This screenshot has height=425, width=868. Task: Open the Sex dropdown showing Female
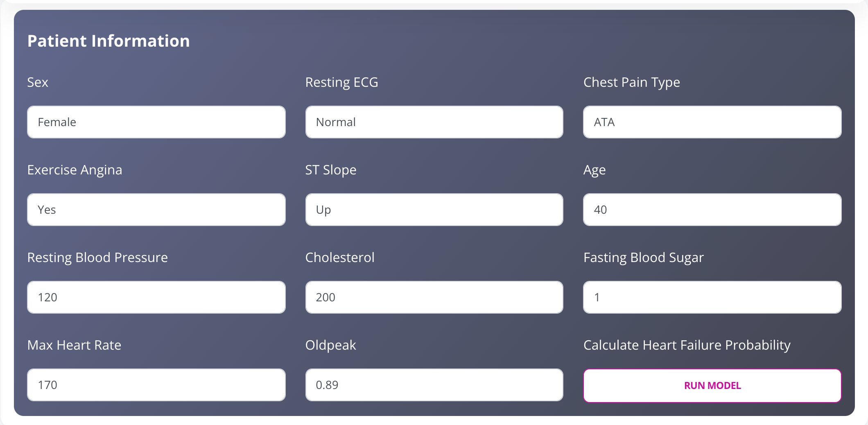click(156, 122)
